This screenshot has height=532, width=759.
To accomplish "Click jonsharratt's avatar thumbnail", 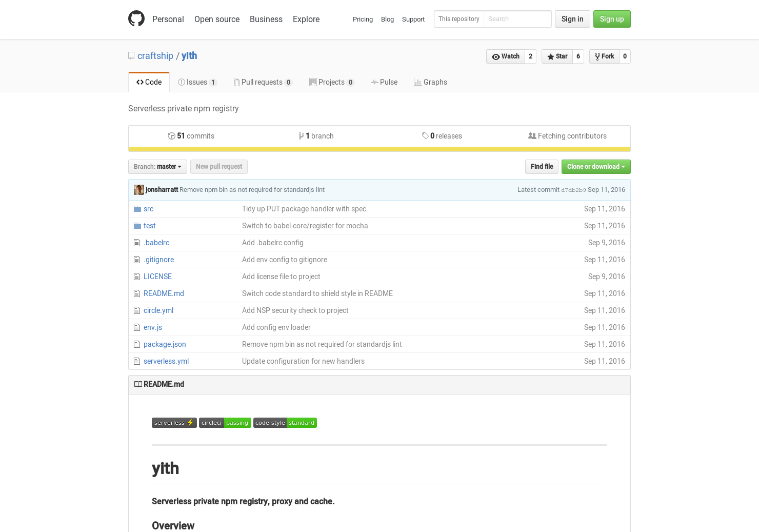I will (139, 190).
